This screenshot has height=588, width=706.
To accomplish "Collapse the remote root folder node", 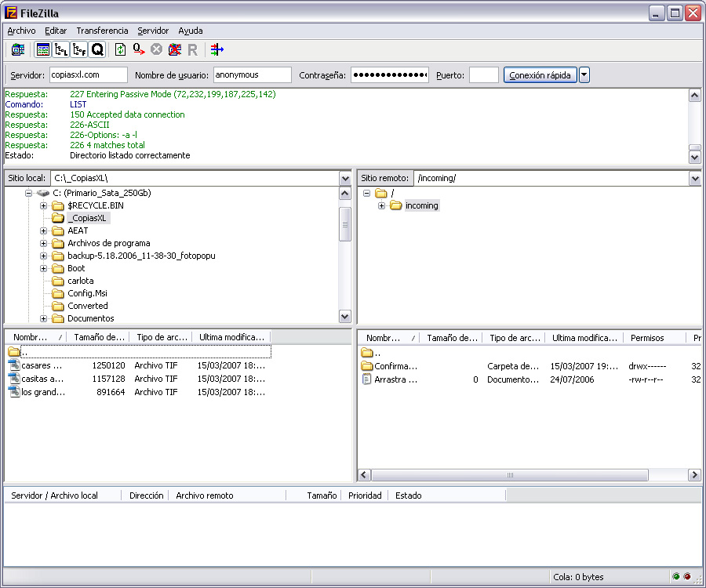I will [x=367, y=193].
